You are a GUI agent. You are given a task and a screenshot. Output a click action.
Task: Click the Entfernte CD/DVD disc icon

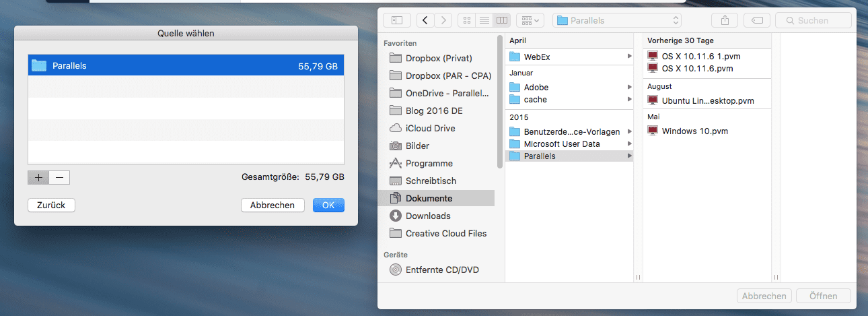(396, 270)
